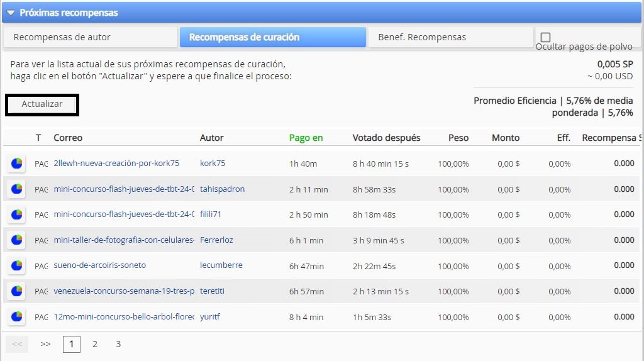Screen dimensions: 644x361
Task: Go to next page with >> button
Action: pos(45,344)
